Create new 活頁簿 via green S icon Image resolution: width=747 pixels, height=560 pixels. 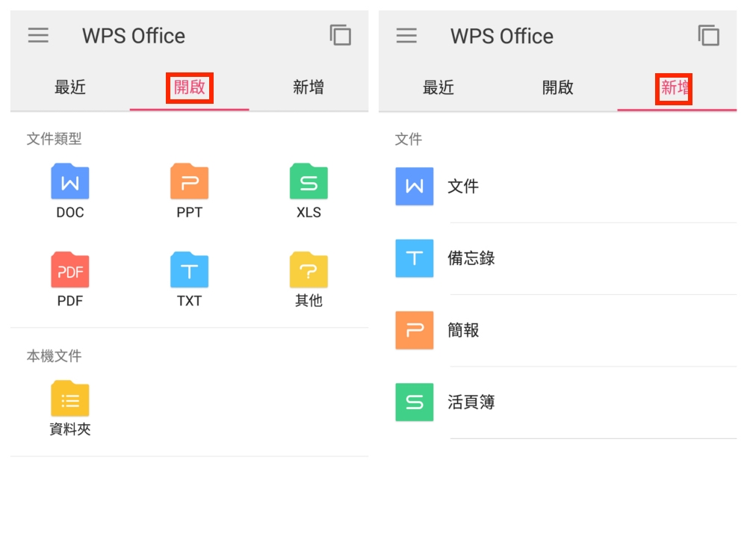[415, 402]
